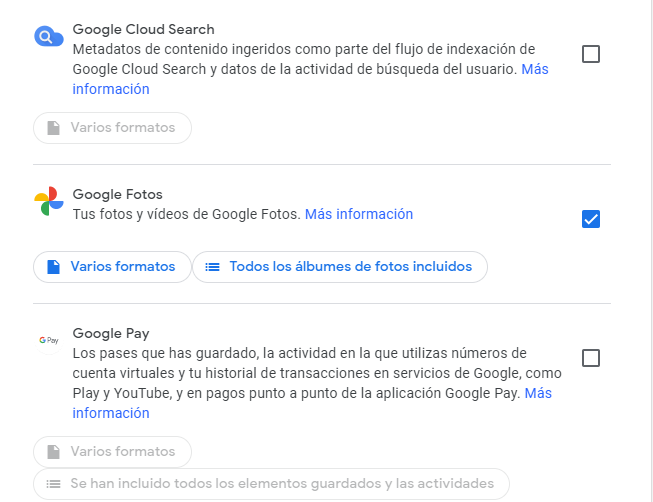Enable the Google Cloud Search checkbox
Viewport: 653px width, 502px height.
point(591,54)
